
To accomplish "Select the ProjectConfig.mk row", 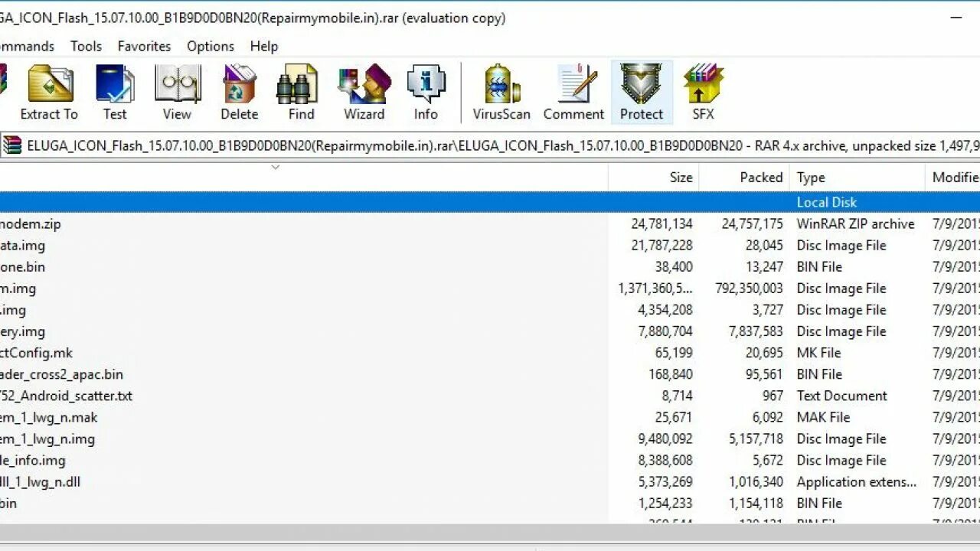I will pyautogui.click(x=490, y=353).
